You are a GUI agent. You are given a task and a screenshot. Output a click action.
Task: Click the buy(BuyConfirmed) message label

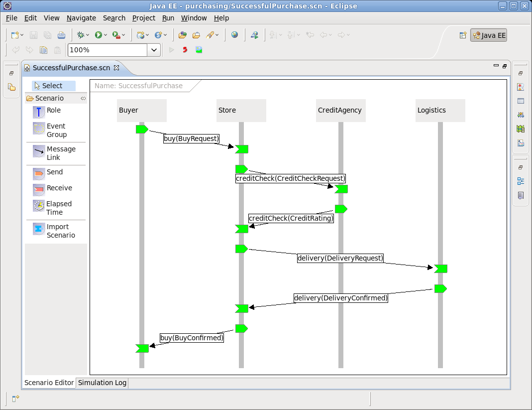click(192, 338)
